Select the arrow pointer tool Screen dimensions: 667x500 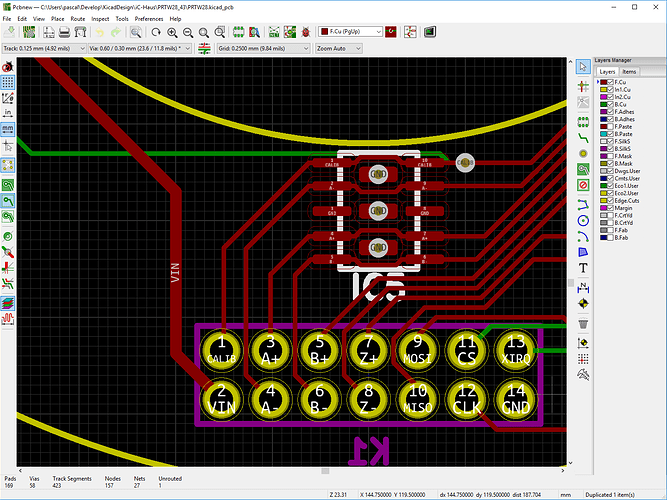click(x=583, y=67)
